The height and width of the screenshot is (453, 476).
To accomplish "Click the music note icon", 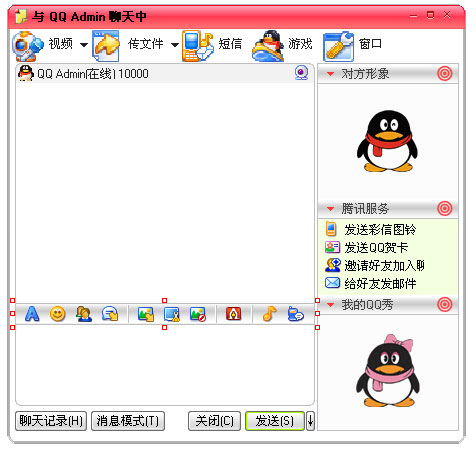I will pos(269,314).
